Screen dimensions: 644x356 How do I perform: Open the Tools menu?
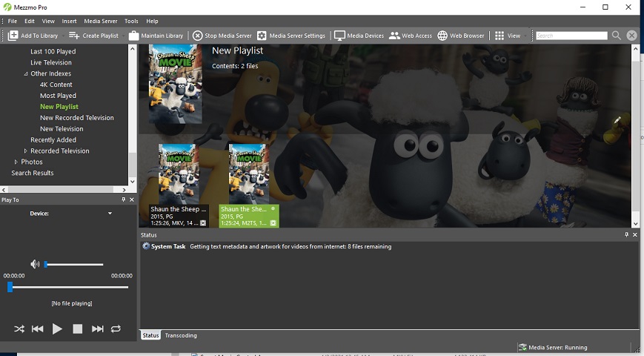(x=131, y=21)
